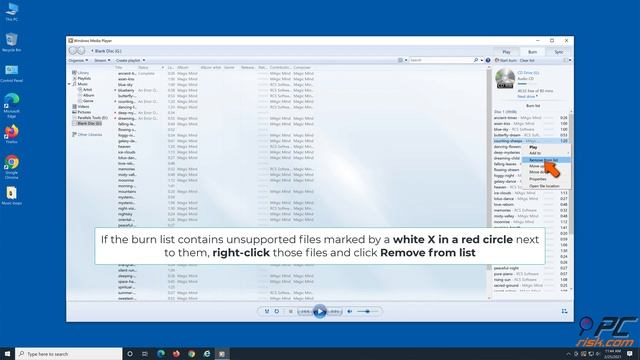
Task: Open Microsoft Edge desktop icon
Action: point(11,105)
